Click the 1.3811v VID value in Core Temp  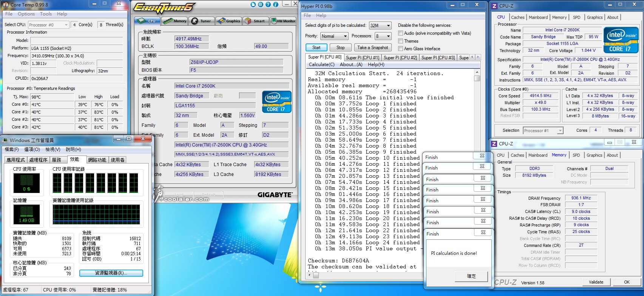coord(43,63)
